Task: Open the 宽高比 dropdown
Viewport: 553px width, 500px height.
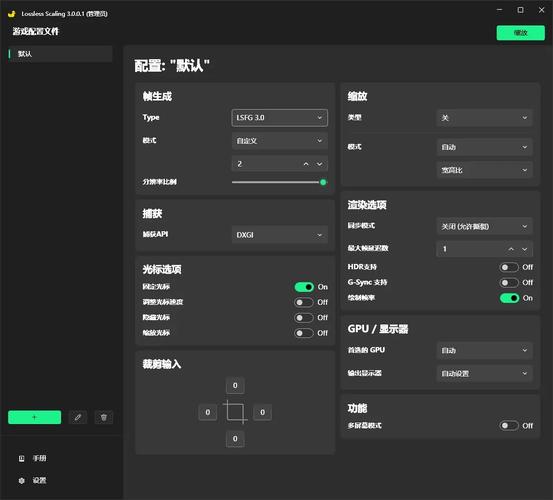Action: pos(485,170)
